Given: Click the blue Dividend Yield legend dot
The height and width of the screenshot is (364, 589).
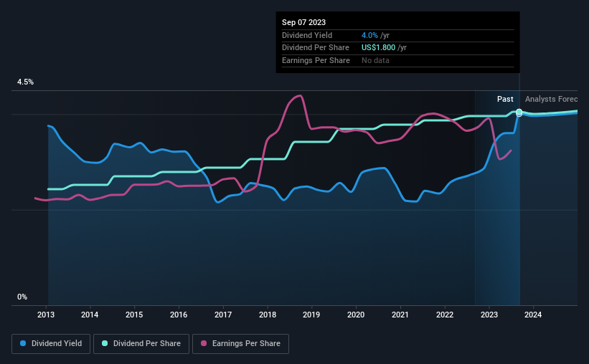Looking at the screenshot, I should tap(23, 343).
